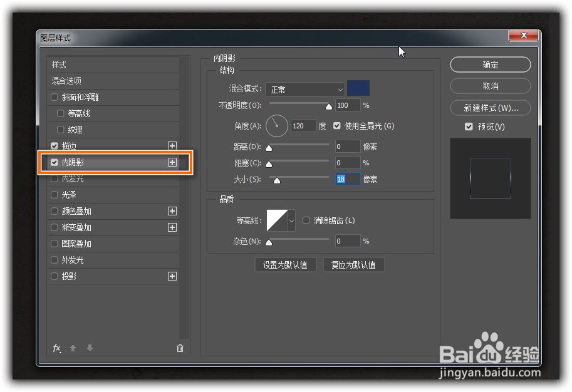Click the angle dial to change 角度
572x392 pixels.
tap(276, 125)
